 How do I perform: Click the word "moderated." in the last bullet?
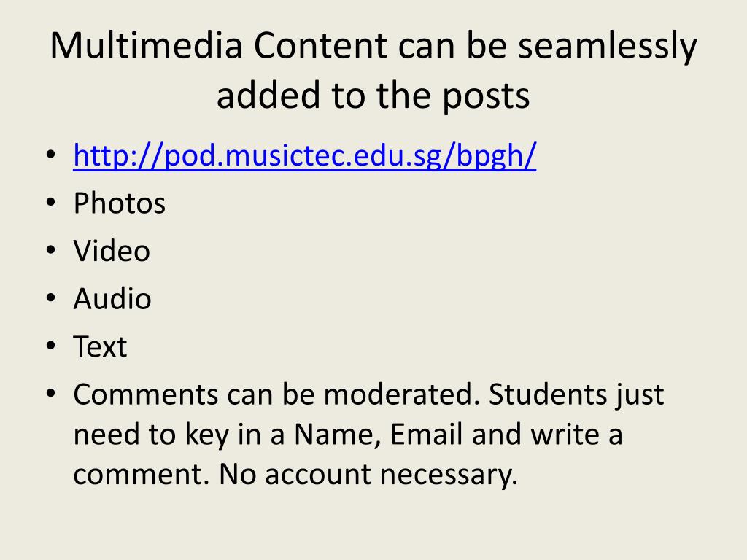click(402, 394)
